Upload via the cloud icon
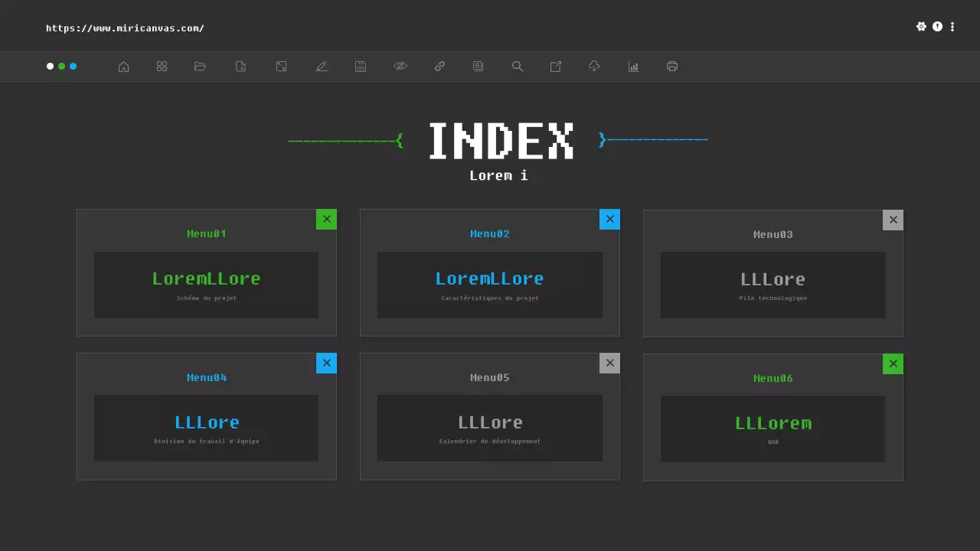The height and width of the screenshot is (551, 980). tap(594, 66)
